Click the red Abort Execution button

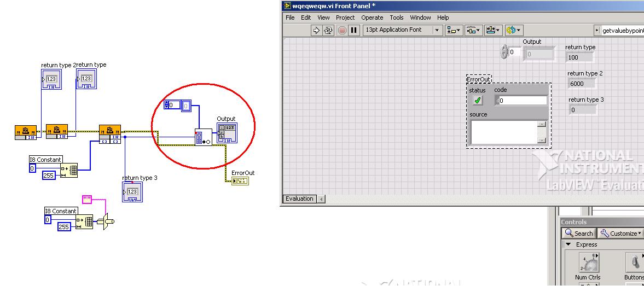coord(342,30)
